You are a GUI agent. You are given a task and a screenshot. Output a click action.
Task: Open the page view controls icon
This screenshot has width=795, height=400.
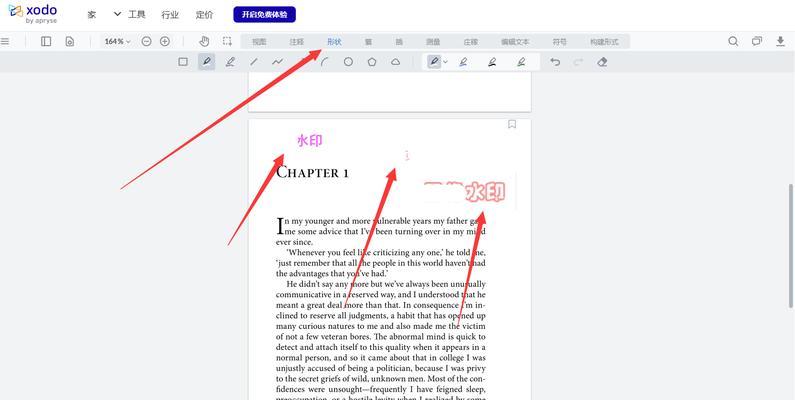pyautogui.click(x=70, y=42)
